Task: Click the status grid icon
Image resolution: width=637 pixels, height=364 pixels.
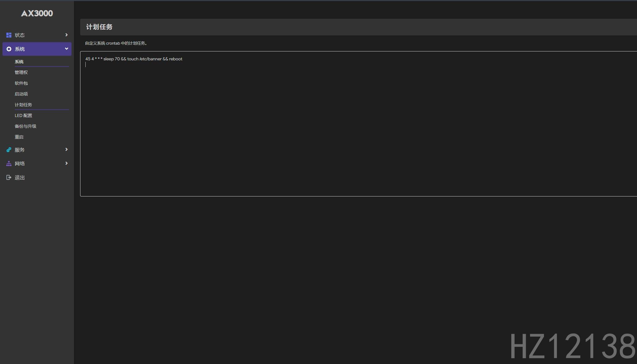Action: pyautogui.click(x=9, y=35)
